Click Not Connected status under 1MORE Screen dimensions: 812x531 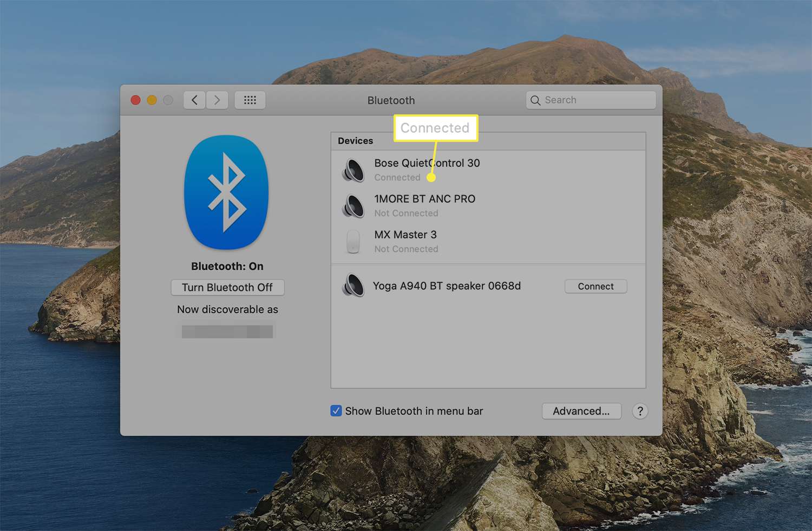click(407, 213)
